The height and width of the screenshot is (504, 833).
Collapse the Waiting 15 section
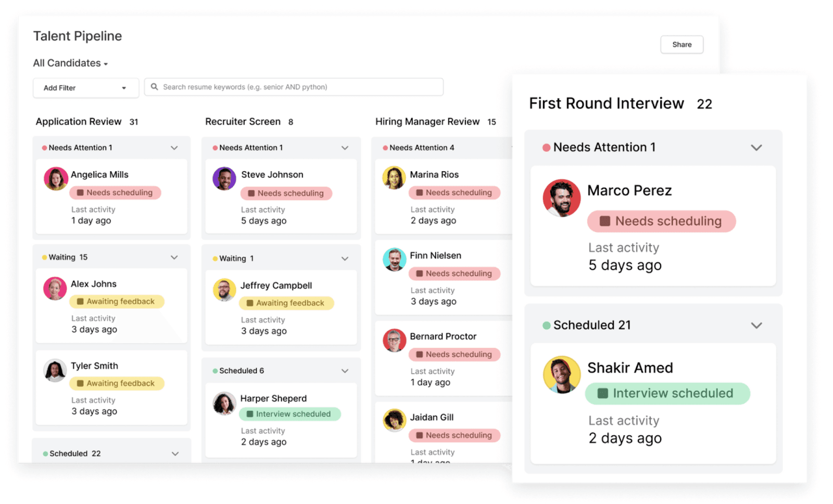(174, 256)
